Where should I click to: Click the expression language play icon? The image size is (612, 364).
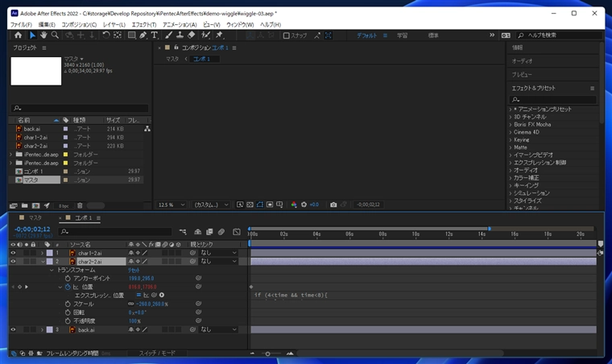click(162, 295)
